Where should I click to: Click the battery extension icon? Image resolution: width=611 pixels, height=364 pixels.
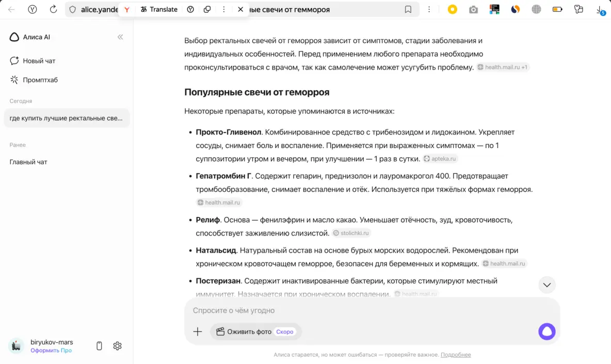coord(557,9)
